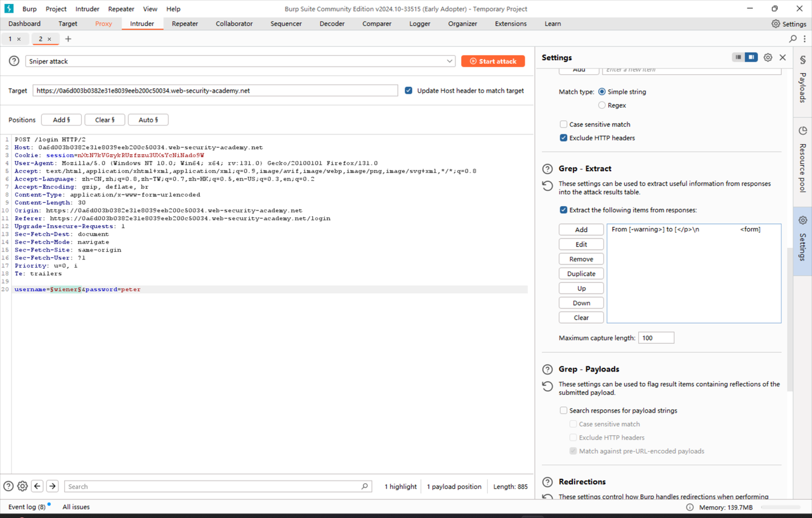Click the gear icon in the bottom toolbar
This screenshot has width=812, height=518.
pyautogui.click(x=22, y=486)
